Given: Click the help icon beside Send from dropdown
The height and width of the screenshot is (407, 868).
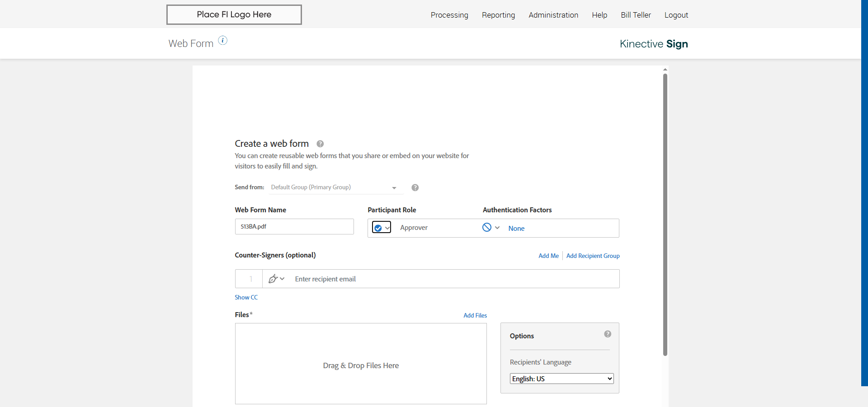Looking at the screenshot, I should [415, 188].
